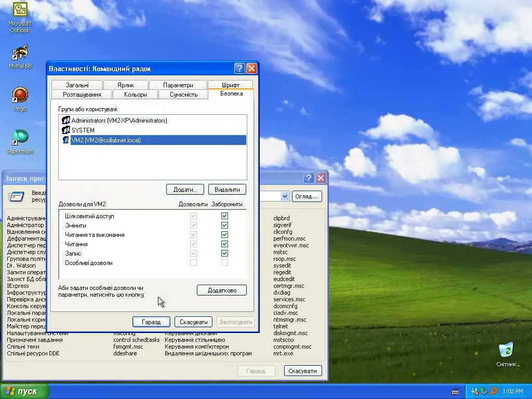The image size is (532, 399).
Task: Open the messenger tray icon with the red cross
Action: 475,391
